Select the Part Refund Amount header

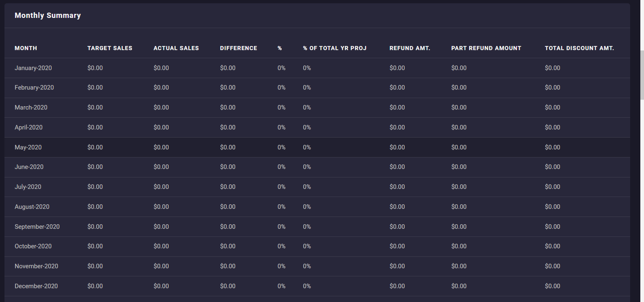[486, 48]
